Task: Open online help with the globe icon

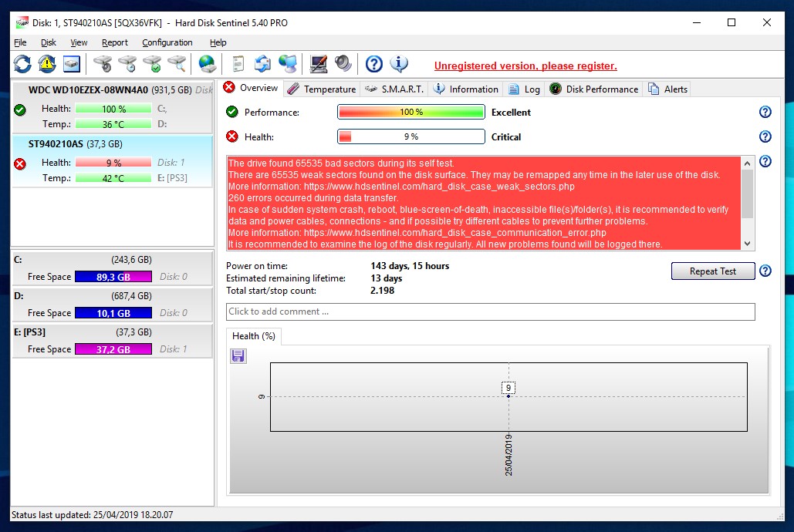Action: (x=206, y=64)
